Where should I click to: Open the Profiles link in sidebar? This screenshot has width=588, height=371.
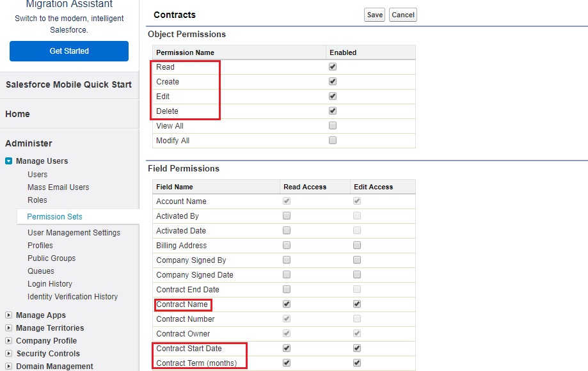tap(40, 246)
